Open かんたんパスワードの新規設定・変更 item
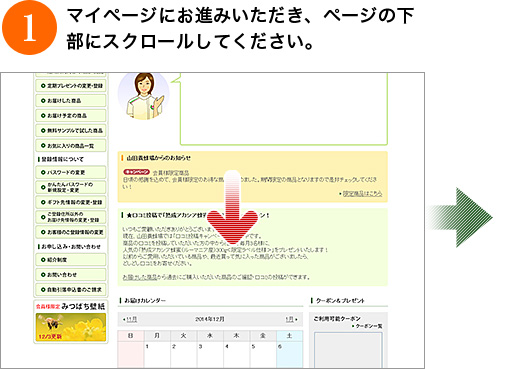505x369 pixels. tap(71, 187)
